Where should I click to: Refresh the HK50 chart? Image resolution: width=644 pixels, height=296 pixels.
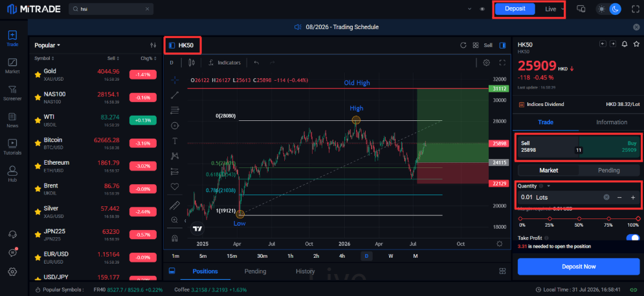click(x=463, y=45)
